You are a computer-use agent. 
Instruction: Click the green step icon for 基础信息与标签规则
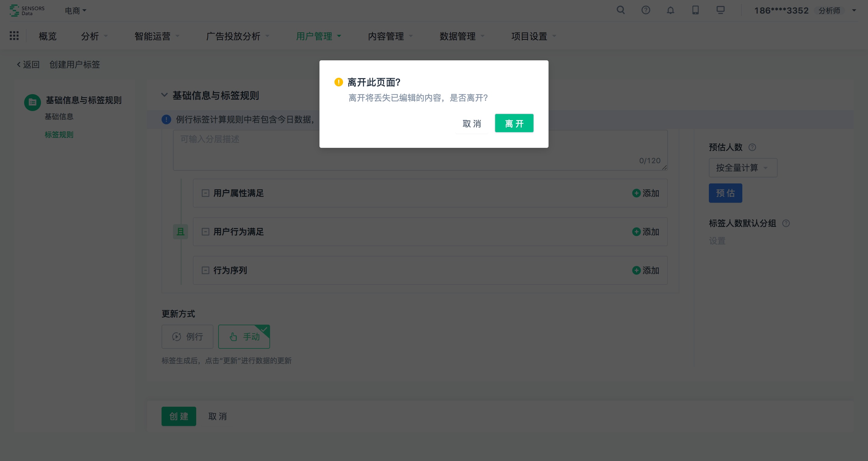coord(32,102)
